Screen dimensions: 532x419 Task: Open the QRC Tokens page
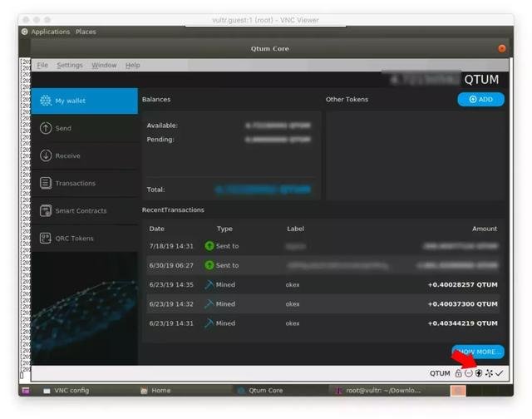(84, 238)
